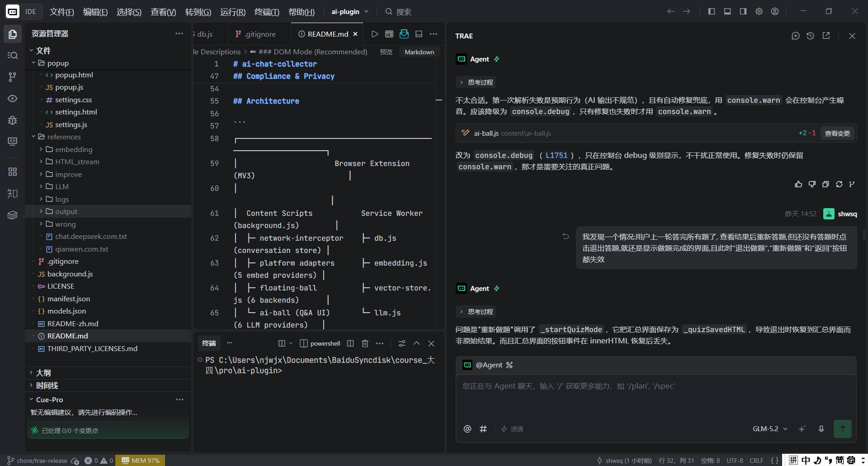Insert a # context reference in chat input
Viewport: 868px width, 466px height.
click(483, 429)
